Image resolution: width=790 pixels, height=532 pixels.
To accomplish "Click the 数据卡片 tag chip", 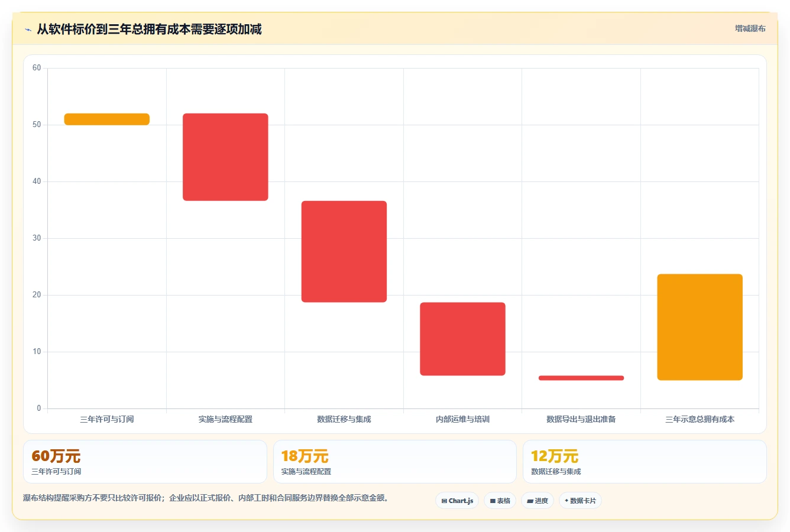I will [x=580, y=501].
